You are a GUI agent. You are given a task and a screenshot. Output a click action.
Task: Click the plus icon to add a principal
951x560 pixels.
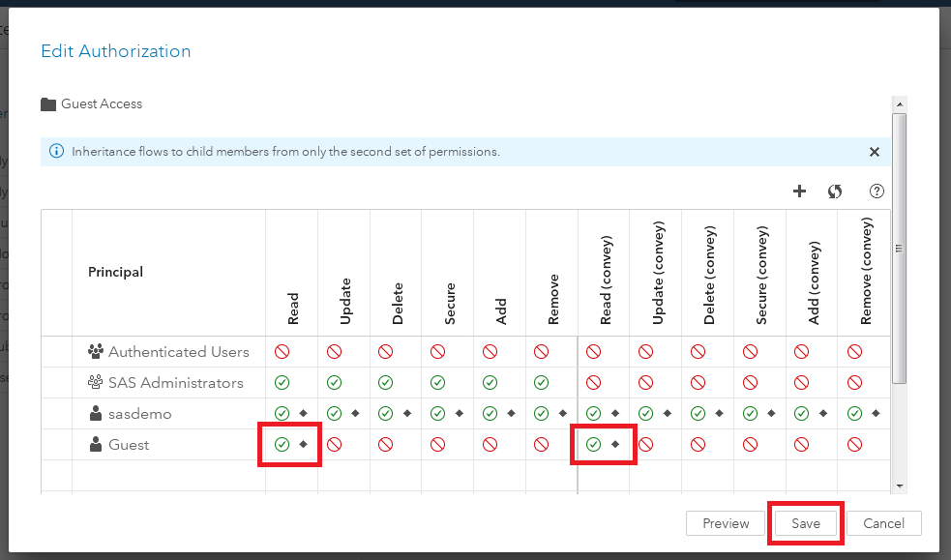799,192
